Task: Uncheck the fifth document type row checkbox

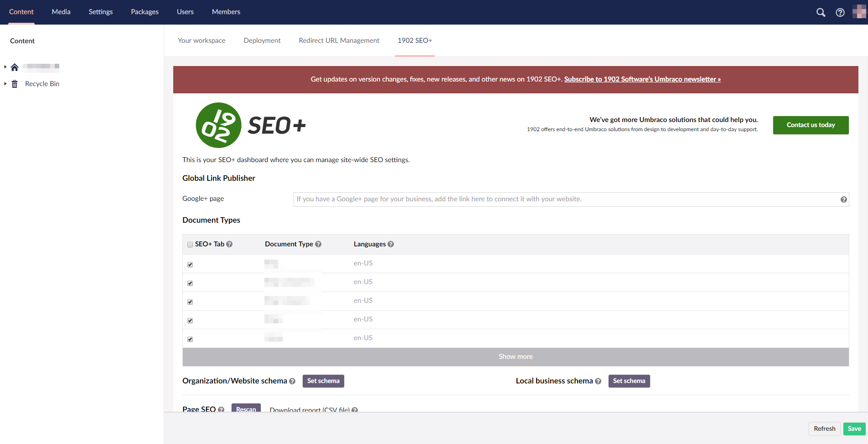Action: (190, 339)
